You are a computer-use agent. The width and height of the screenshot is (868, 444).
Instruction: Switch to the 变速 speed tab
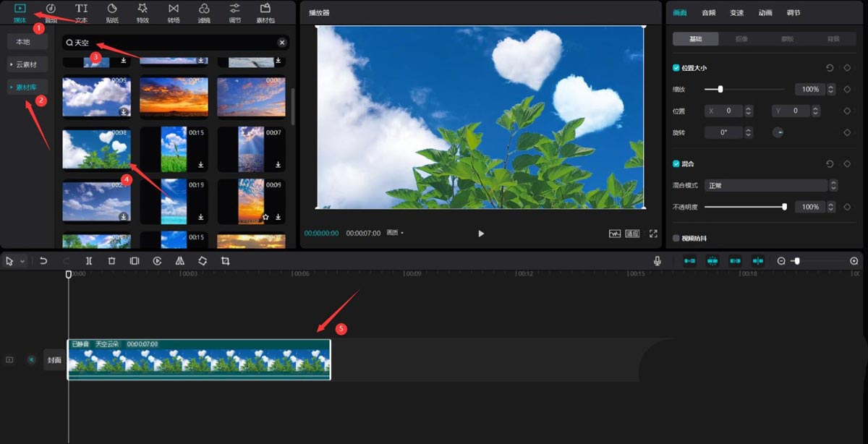click(736, 13)
